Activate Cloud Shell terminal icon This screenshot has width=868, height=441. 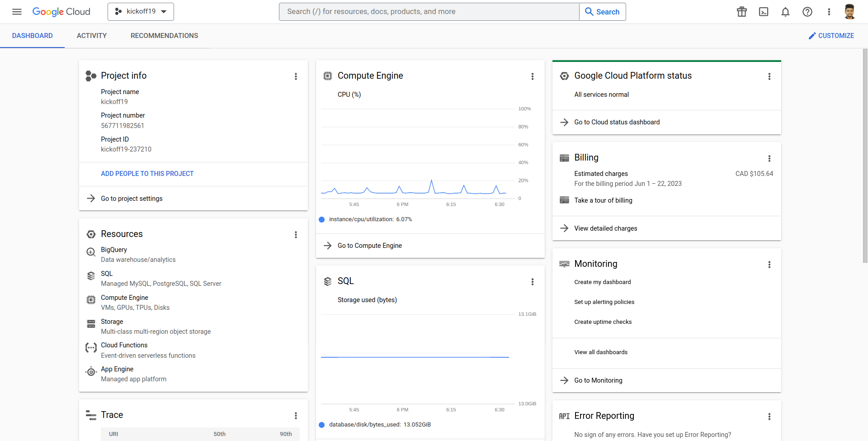click(x=764, y=12)
